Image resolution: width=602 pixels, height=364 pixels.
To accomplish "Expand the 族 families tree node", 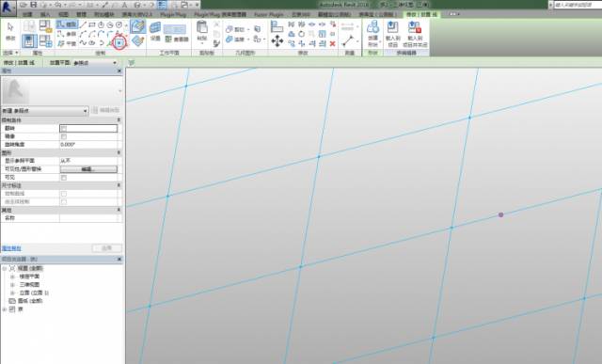I will 4,309.
